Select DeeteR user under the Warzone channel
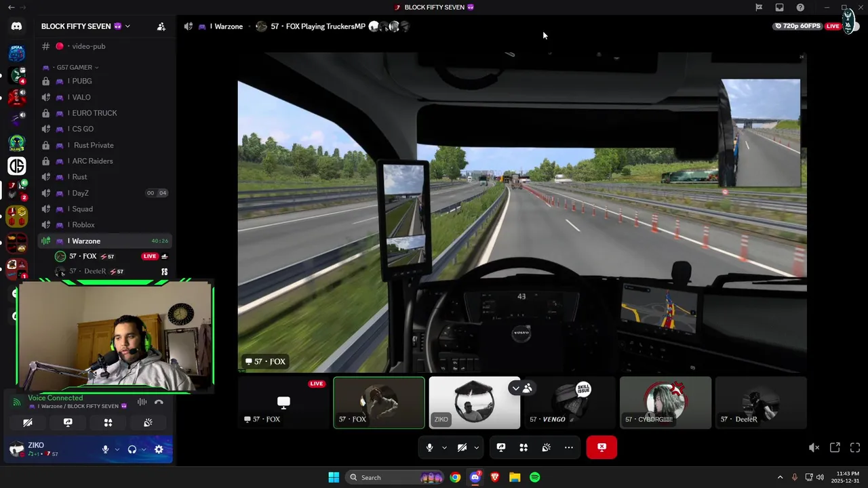 112,271
